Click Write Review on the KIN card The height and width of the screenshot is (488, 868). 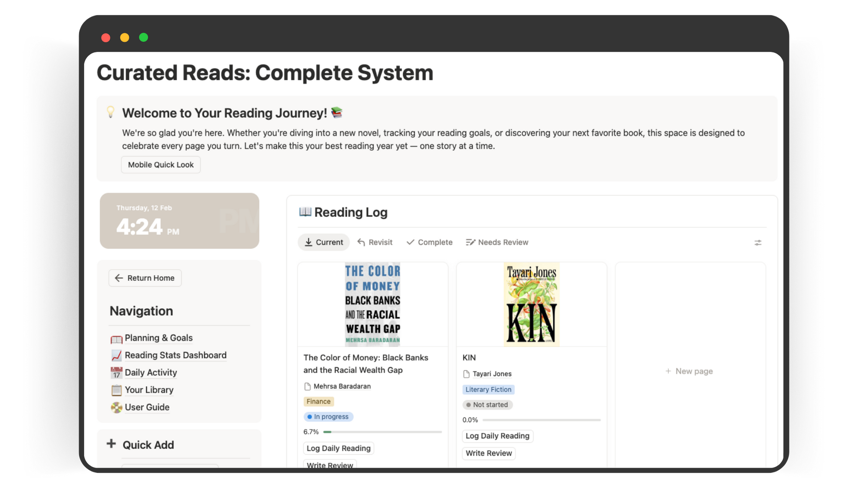pyautogui.click(x=489, y=453)
